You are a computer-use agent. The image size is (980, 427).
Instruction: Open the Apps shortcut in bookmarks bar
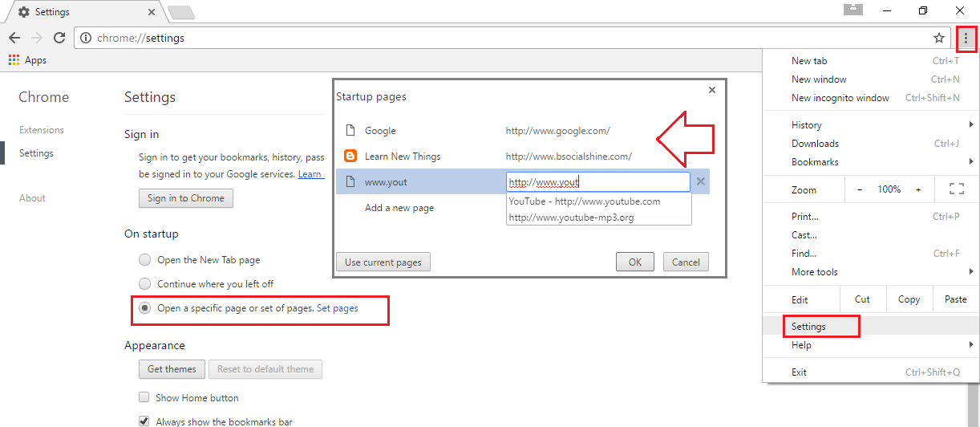coord(28,60)
